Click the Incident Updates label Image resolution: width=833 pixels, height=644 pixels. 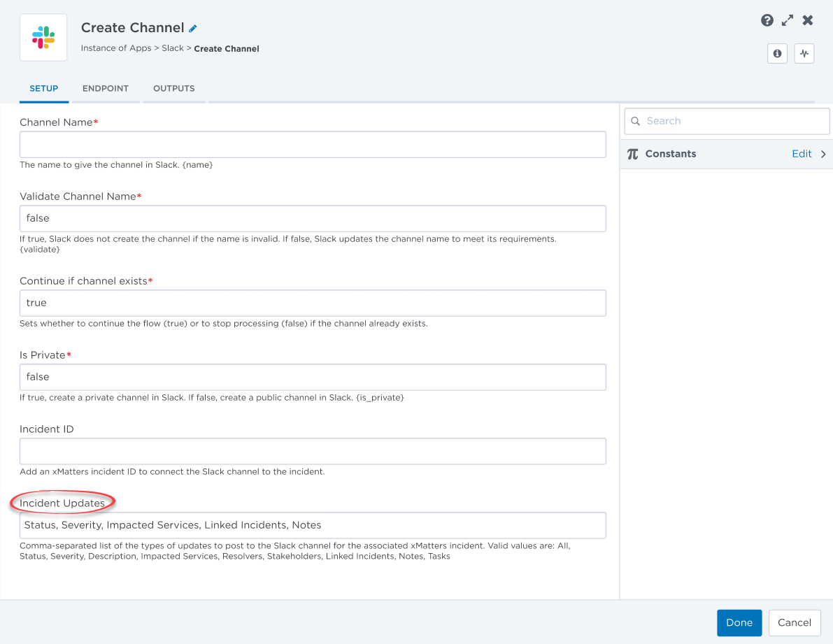point(62,503)
